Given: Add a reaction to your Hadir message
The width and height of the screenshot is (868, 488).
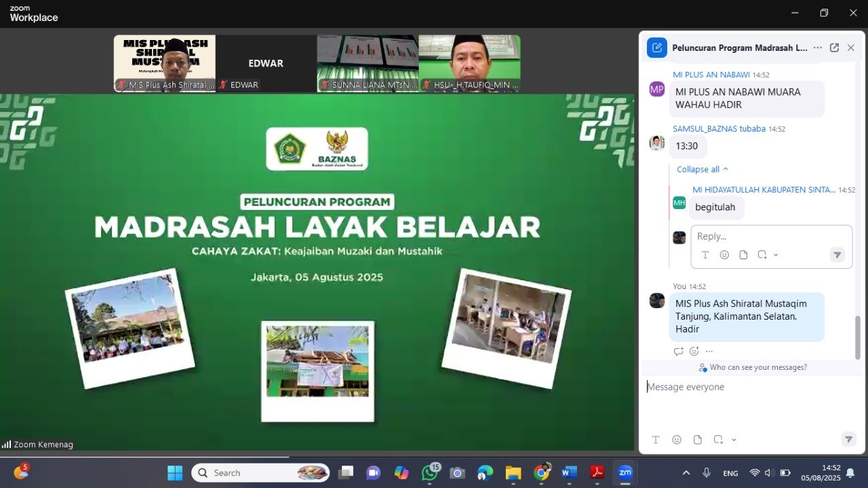Looking at the screenshot, I should 694,352.
